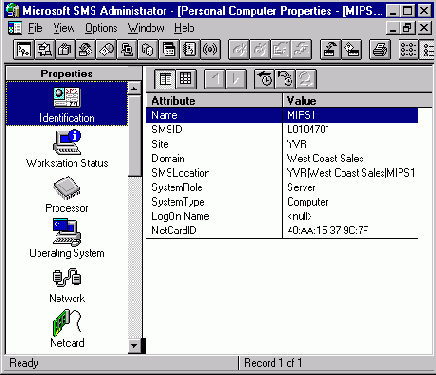Toggle the grid table view button
This screenshot has height=375, width=436.
[186, 79]
